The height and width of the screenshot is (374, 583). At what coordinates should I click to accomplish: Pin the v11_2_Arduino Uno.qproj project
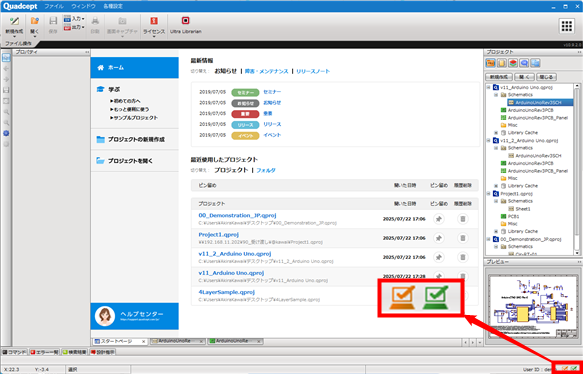[x=439, y=257]
